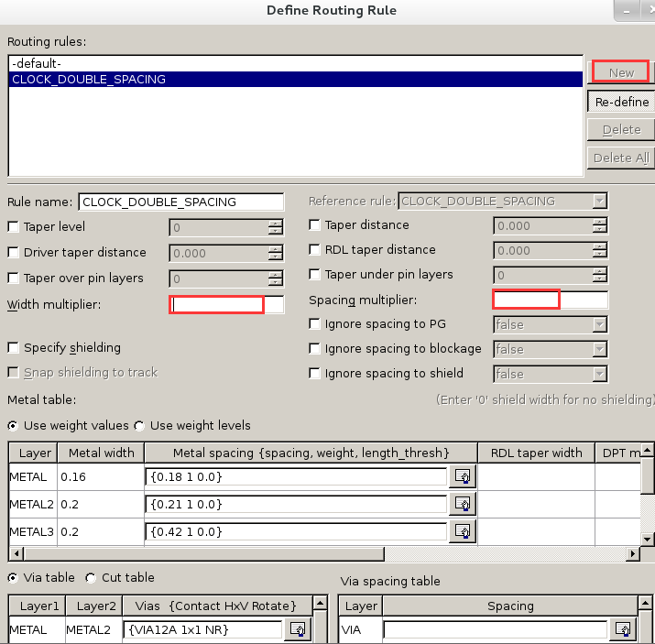Viewport: 655px width, 644px height.
Task: Click the VIA layer spacing input field
Action: tap(496, 629)
